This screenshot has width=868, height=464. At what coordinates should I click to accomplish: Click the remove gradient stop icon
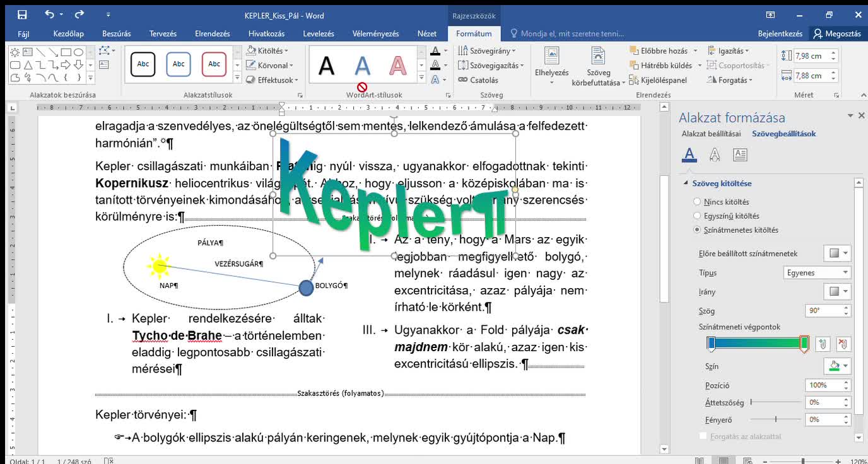coord(843,344)
